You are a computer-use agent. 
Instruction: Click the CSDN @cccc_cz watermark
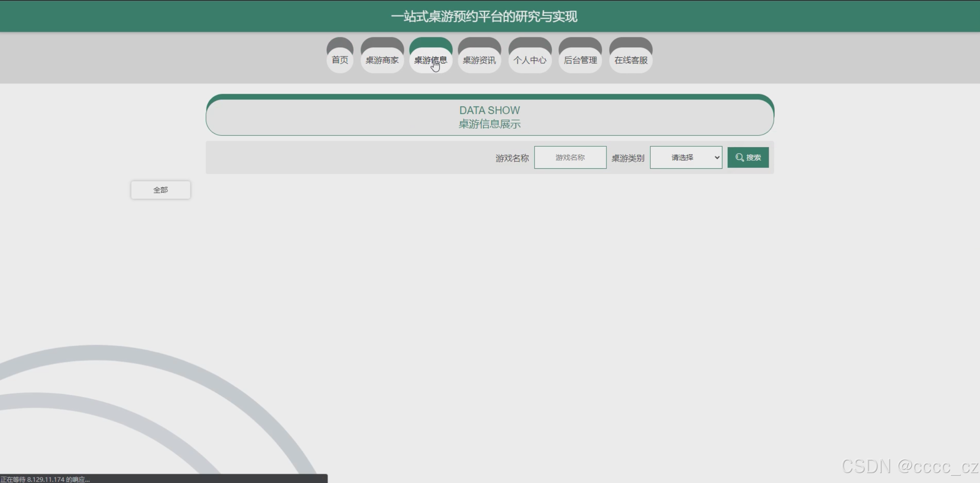click(909, 467)
